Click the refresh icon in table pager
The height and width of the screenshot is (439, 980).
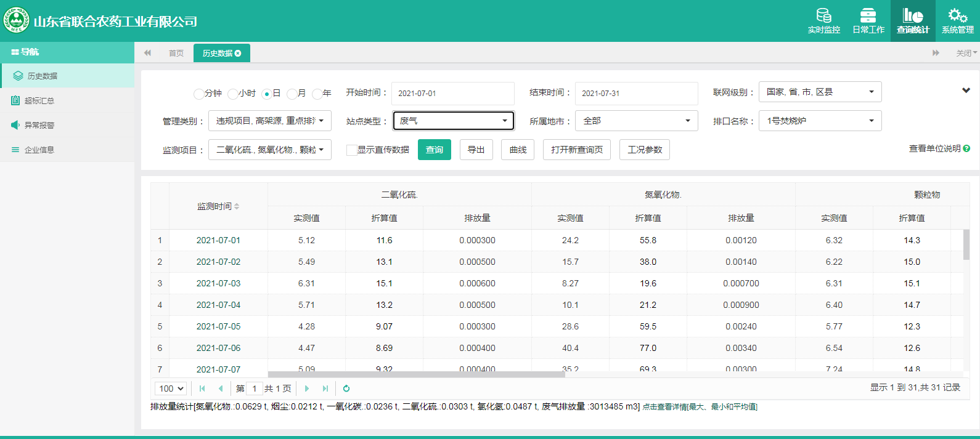tap(346, 389)
